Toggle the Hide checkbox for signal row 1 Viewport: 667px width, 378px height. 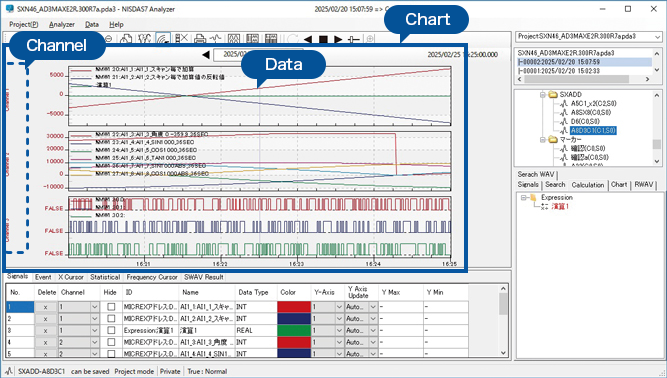(x=111, y=307)
